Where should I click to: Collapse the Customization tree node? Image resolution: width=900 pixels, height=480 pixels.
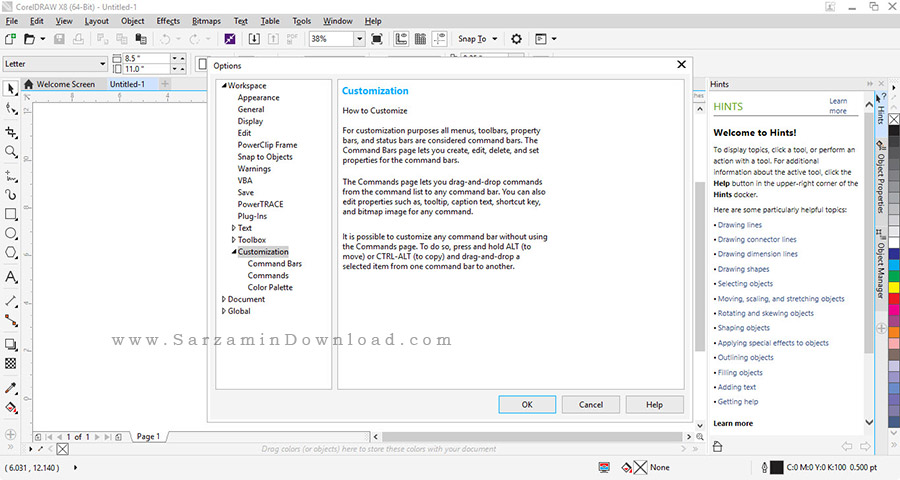tap(234, 251)
